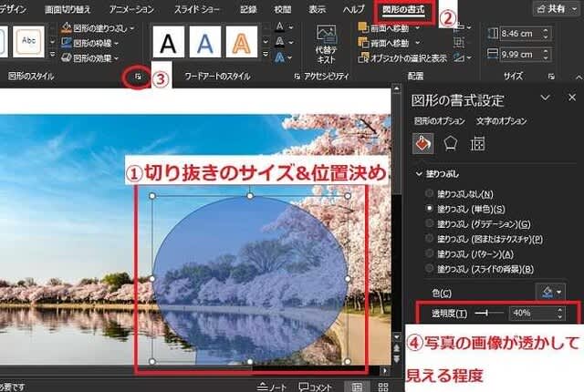
Task: Select 塗りつぶしなし radio option
Action: click(x=430, y=194)
